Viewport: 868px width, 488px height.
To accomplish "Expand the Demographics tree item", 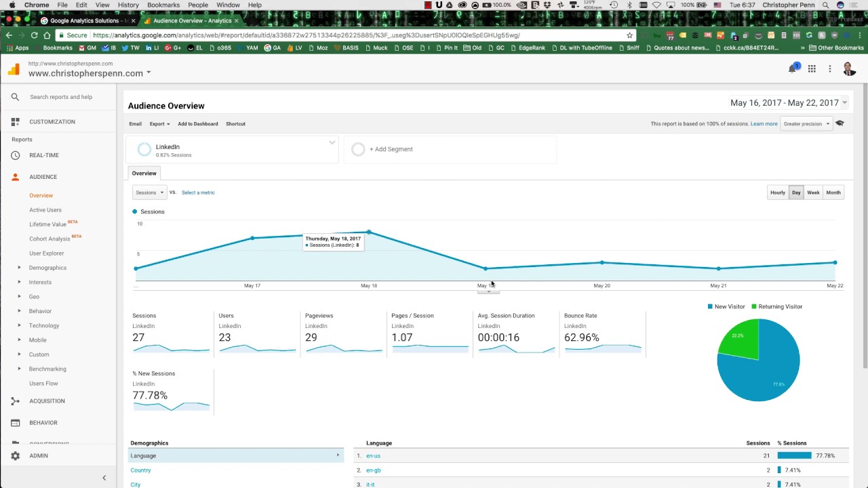I will [x=19, y=268].
